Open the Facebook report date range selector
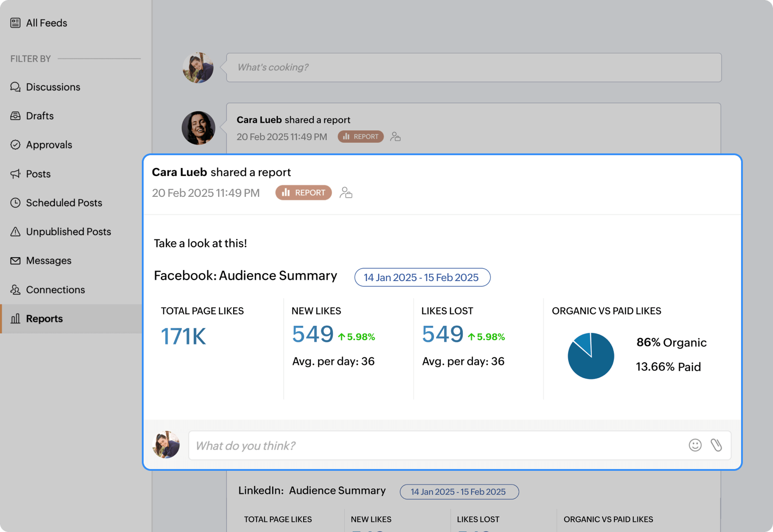 pos(422,277)
